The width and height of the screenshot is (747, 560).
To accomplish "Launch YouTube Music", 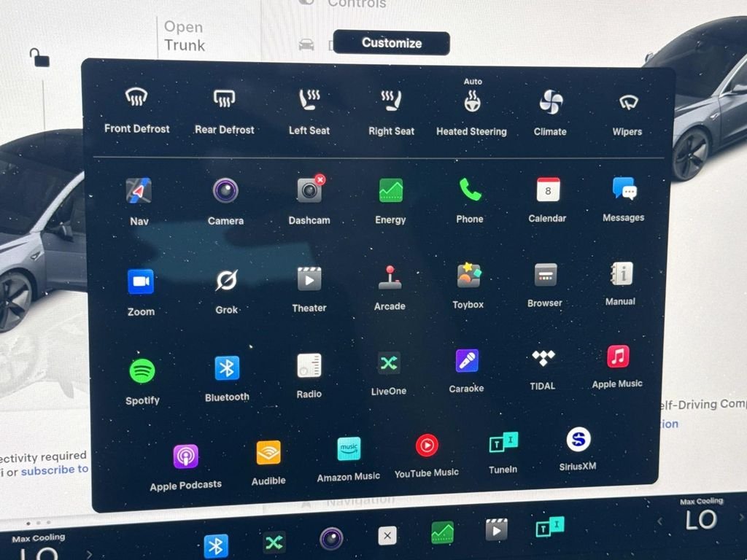I will [x=427, y=456].
